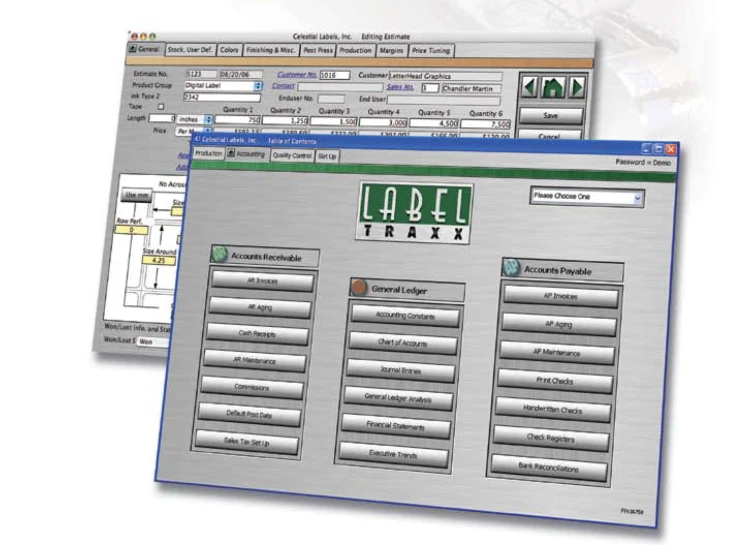750x545 pixels.
Task: Click the Quantity 1 field showing 750
Action: click(237, 121)
